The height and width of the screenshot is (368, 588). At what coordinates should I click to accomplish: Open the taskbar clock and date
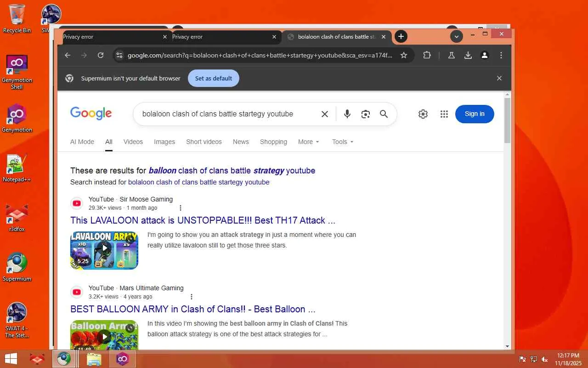coord(568,359)
